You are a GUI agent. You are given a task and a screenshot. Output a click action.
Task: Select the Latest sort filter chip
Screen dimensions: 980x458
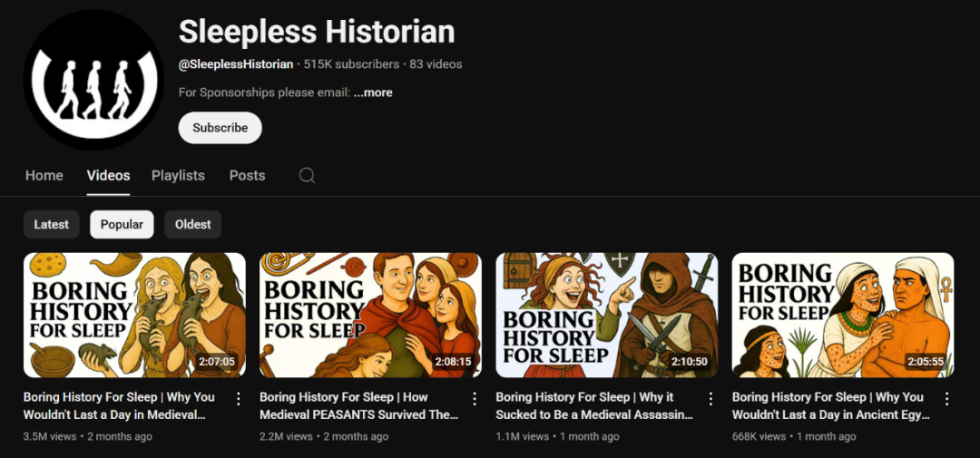tap(52, 224)
